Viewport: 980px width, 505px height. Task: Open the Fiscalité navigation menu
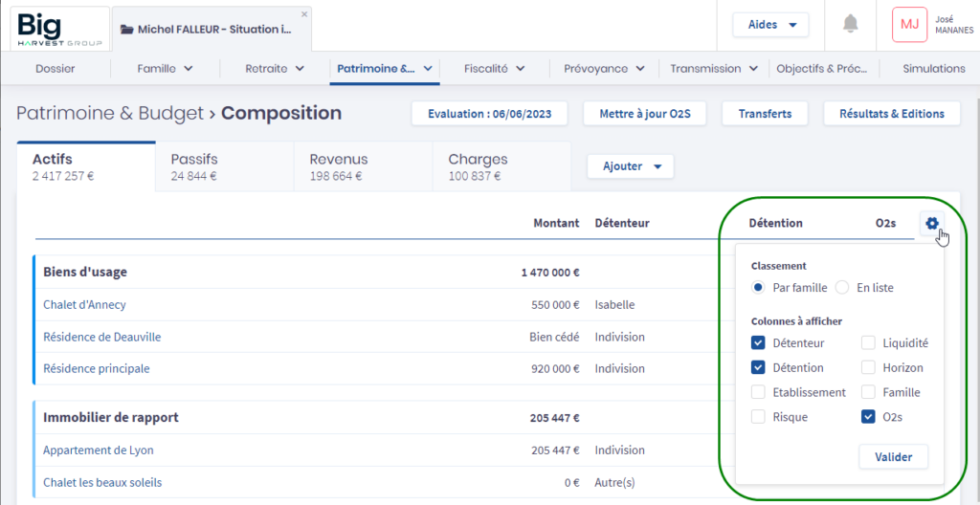(494, 69)
